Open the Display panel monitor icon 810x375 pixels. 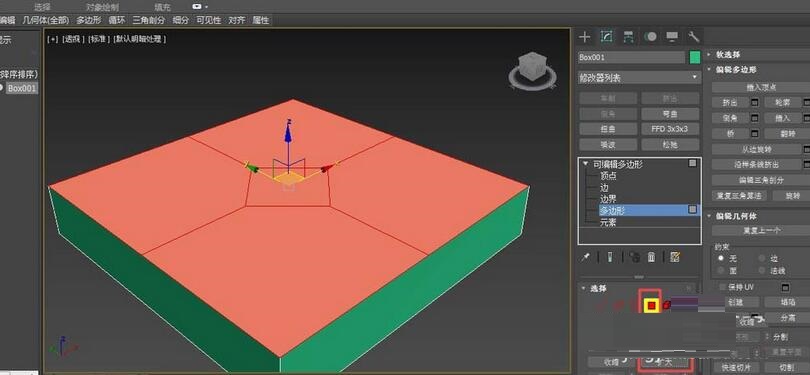pyautogui.click(x=672, y=37)
